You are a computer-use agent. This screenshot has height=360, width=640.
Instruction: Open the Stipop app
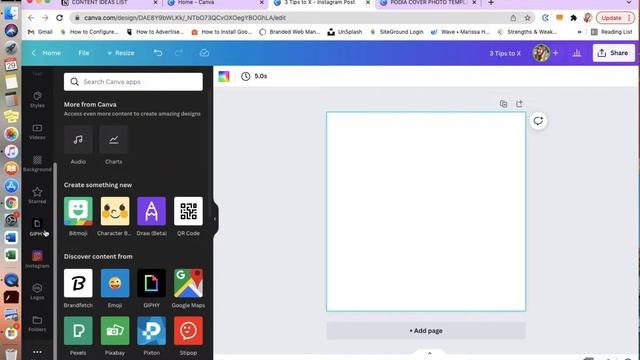tap(188, 331)
